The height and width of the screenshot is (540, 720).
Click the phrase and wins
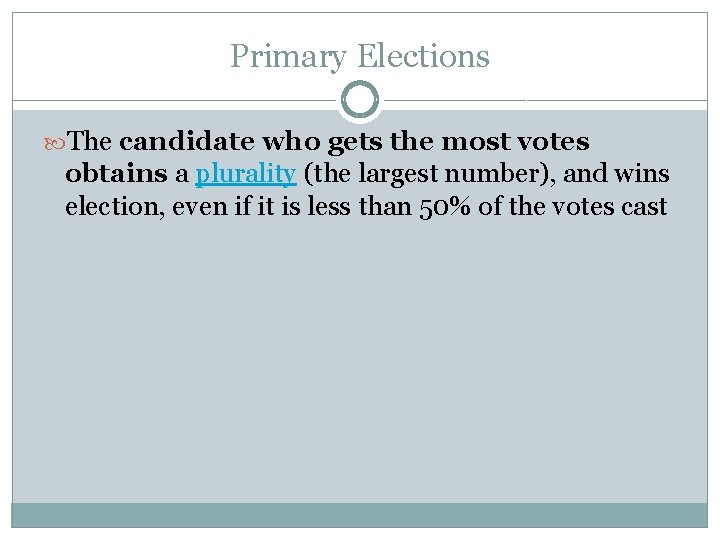tap(616, 174)
